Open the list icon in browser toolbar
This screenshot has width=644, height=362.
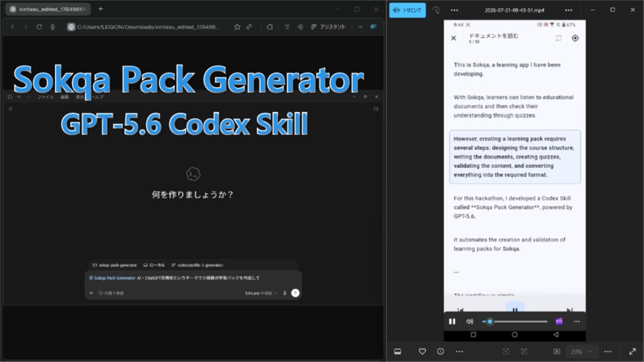click(x=287, y=26)
